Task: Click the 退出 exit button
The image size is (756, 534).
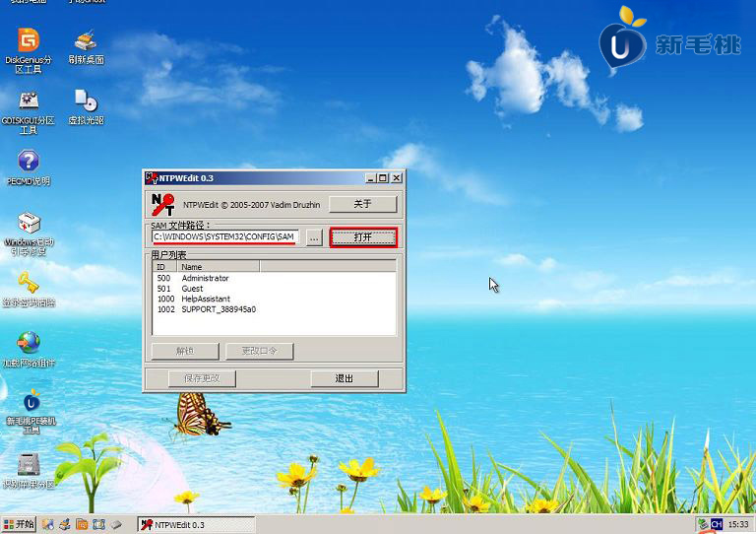Action: pyautogui.click(x=344, y=378)
